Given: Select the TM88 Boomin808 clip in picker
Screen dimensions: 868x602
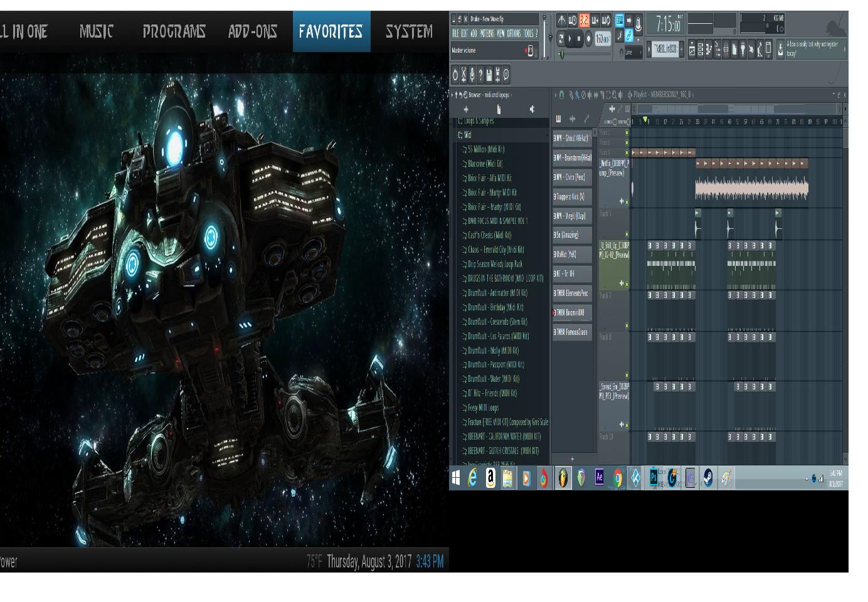Looking at the screenshot, I should point(572,312).
